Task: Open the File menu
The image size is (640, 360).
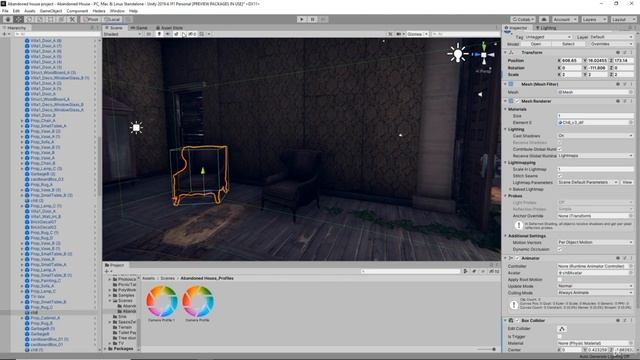Action: click(5, 11)
